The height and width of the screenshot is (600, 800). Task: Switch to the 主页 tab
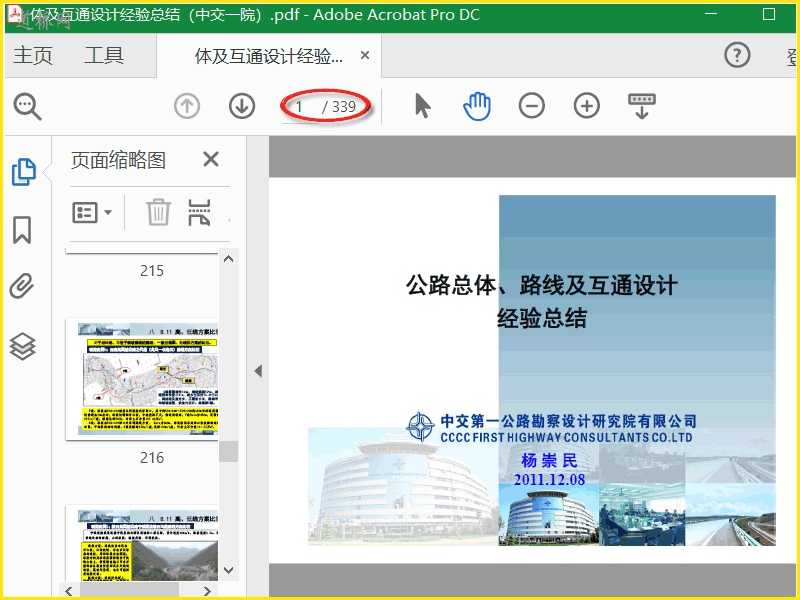33,55
